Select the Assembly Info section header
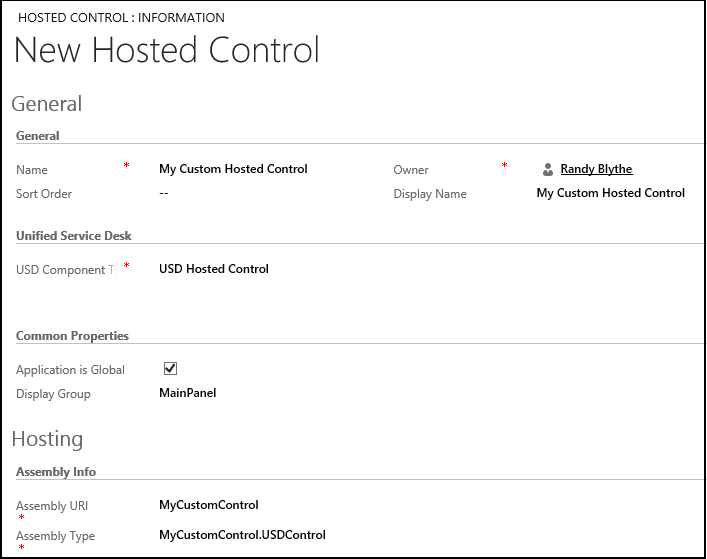The height and width of the screenshot is (559, 707). (56, 472)
